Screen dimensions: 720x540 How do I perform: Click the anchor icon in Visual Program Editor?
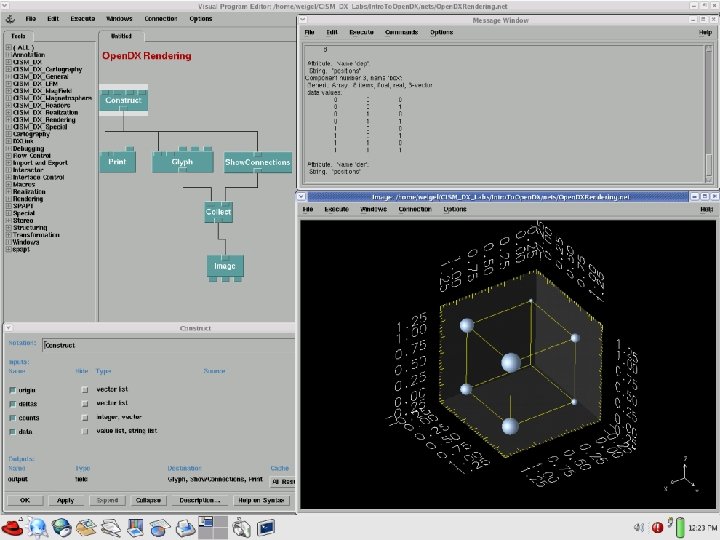[x=10, y=19]
